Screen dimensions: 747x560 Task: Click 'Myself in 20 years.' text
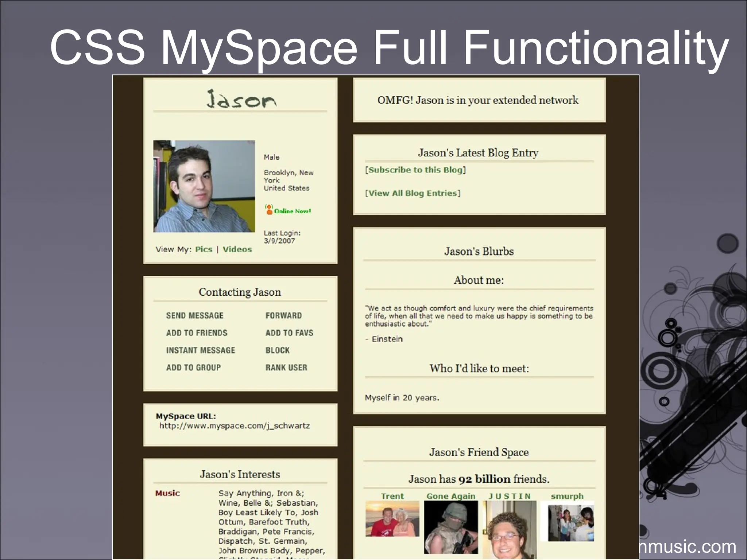(x=402, y=398)
